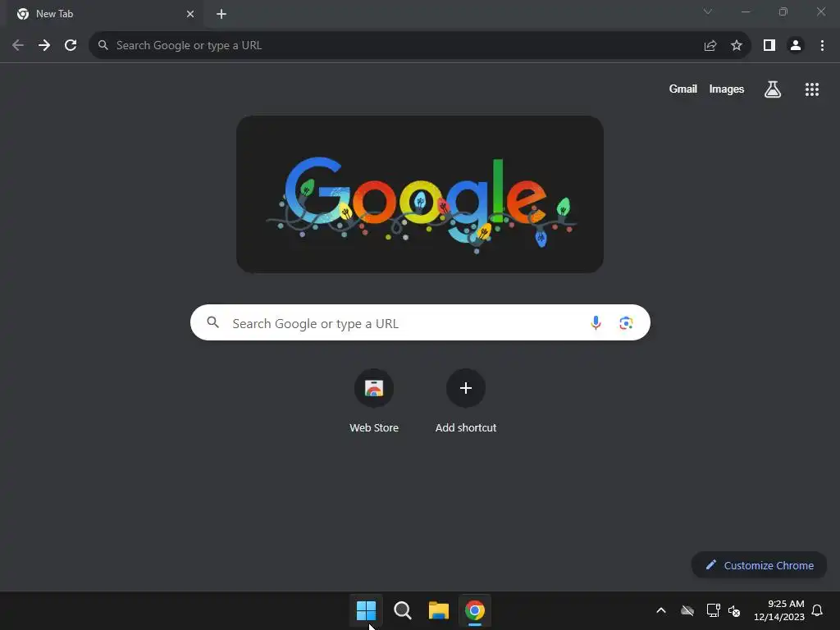
Task: Click the Customize Chrome button
Action: coord(759,565)
